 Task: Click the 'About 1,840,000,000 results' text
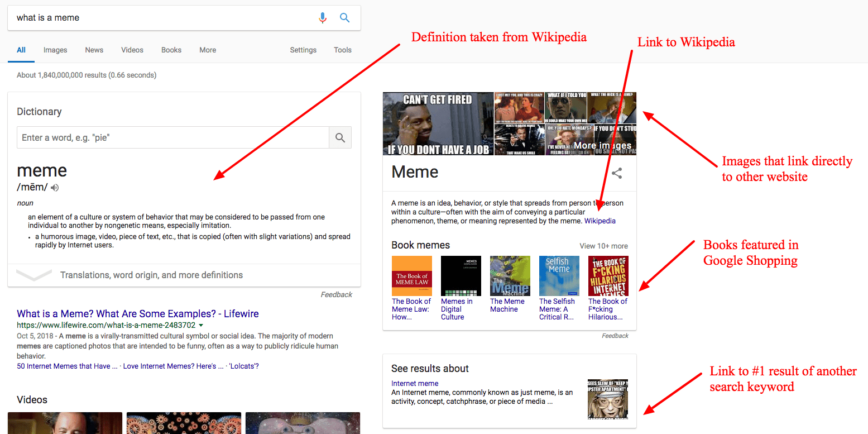tap(87, 75)
